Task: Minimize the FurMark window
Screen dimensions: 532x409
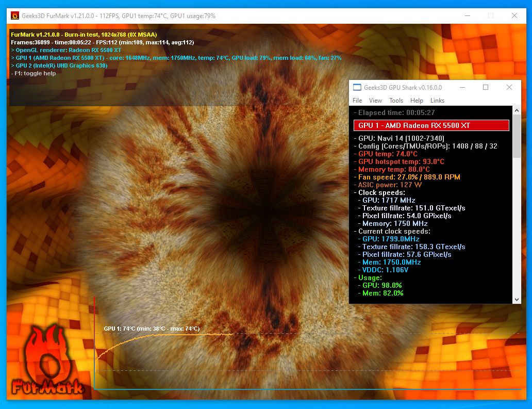Action: tap(467, 15)
